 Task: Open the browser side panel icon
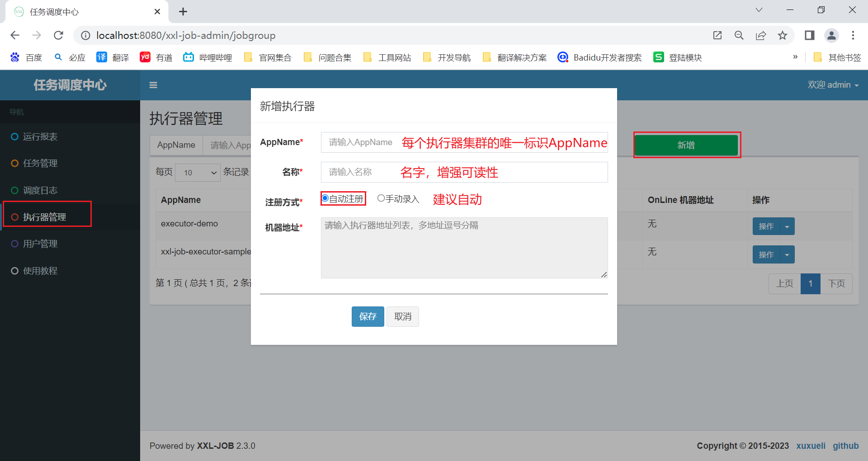coord(809,35)
